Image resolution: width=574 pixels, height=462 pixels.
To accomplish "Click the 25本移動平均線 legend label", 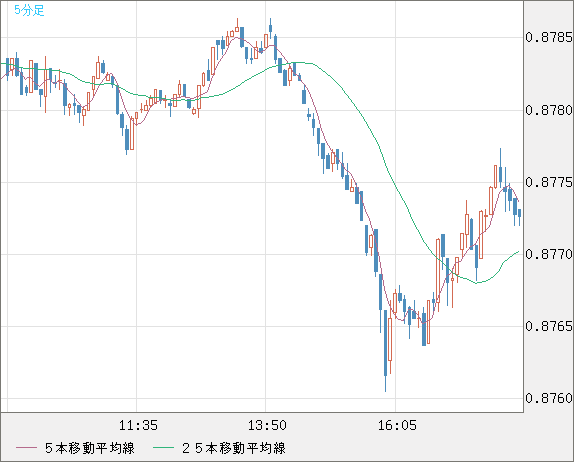I will tap(234, 448).
